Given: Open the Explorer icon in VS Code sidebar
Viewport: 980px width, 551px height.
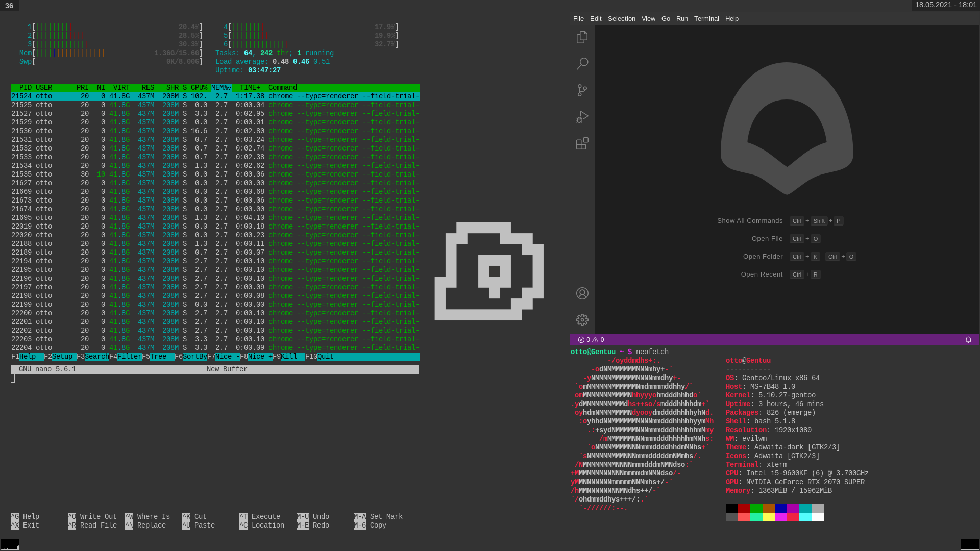Looking at the screenshot, I should point(582,37).
